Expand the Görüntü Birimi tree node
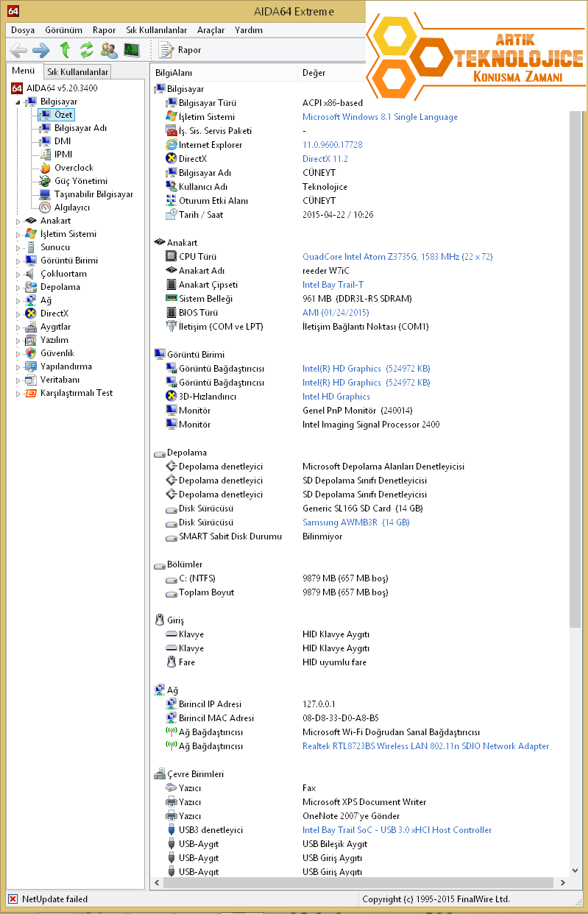The width and height of the screenshot is (588, 914). coord(18,261)
